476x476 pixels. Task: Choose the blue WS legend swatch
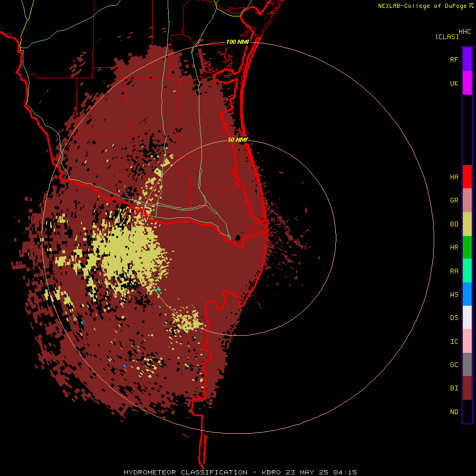click(467, 294)
